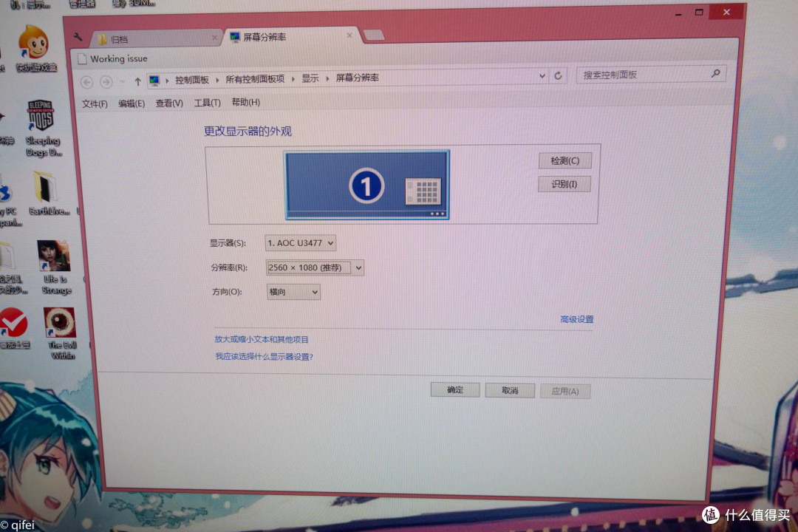Click the 控制面板 breadcrumb
This screenshot has height=532, width=798.
(192, 80)
